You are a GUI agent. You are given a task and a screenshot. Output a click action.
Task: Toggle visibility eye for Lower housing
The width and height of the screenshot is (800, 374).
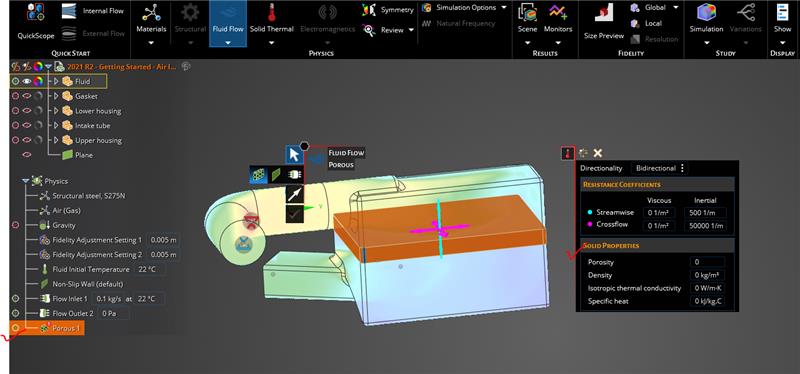point(27,111)
